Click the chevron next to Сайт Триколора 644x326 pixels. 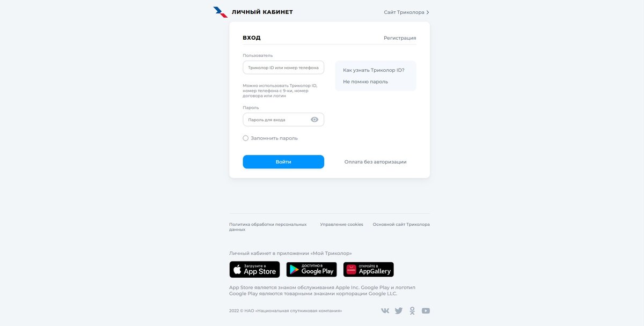point(428,12)
